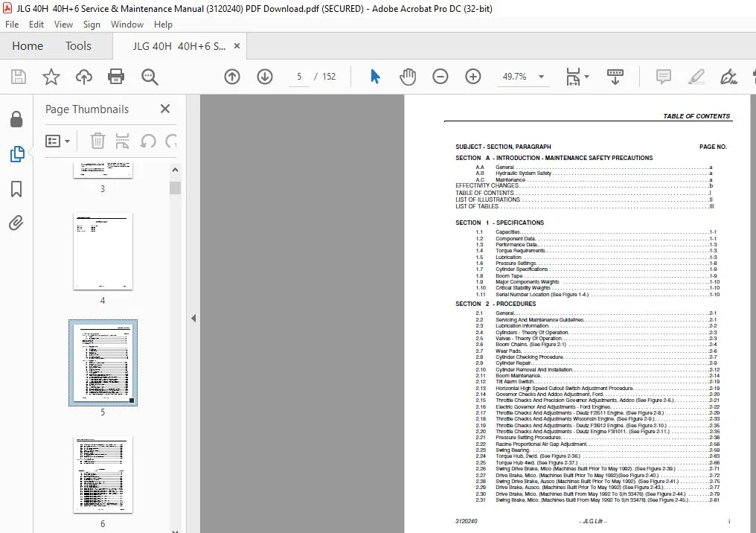The width and height of the screenshot is (756, 533).
Task: Click the fit page scrolling icon
Action: click(573, 77)
